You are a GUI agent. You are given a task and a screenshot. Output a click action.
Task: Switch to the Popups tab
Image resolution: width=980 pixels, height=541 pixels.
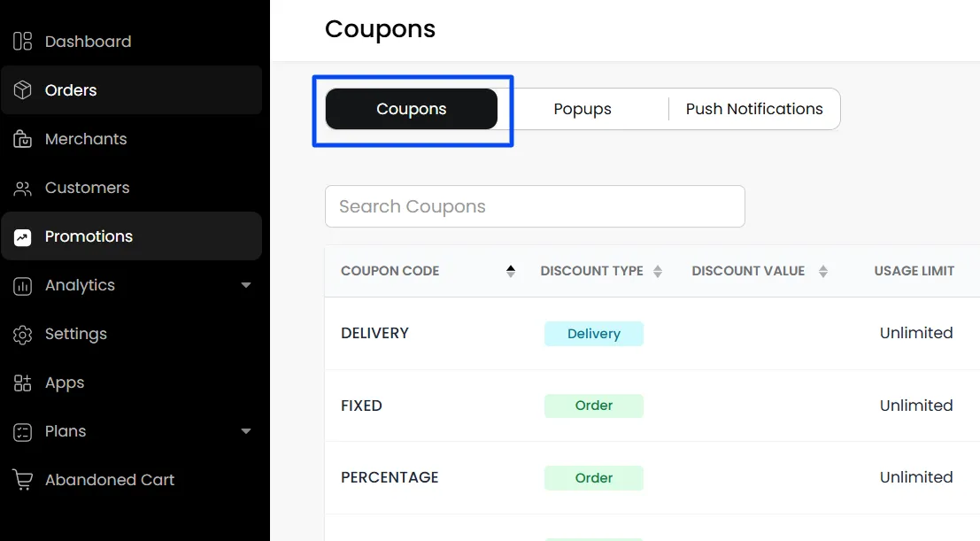click(583, 109)
